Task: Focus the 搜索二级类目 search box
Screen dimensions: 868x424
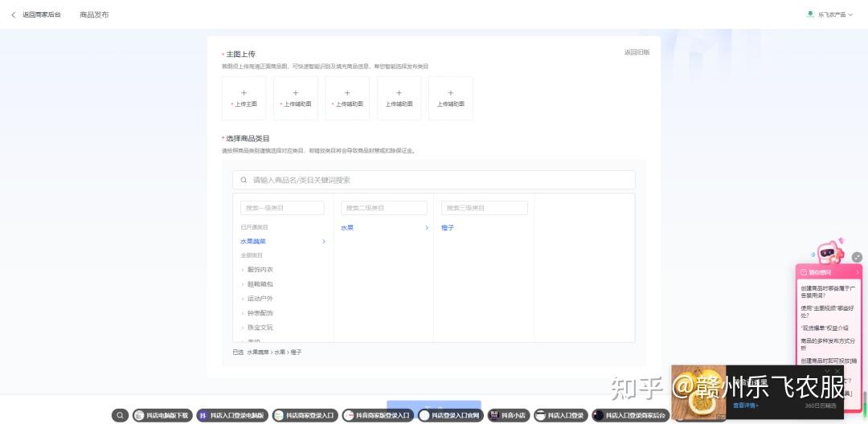Action: click(x=384, y=208)
